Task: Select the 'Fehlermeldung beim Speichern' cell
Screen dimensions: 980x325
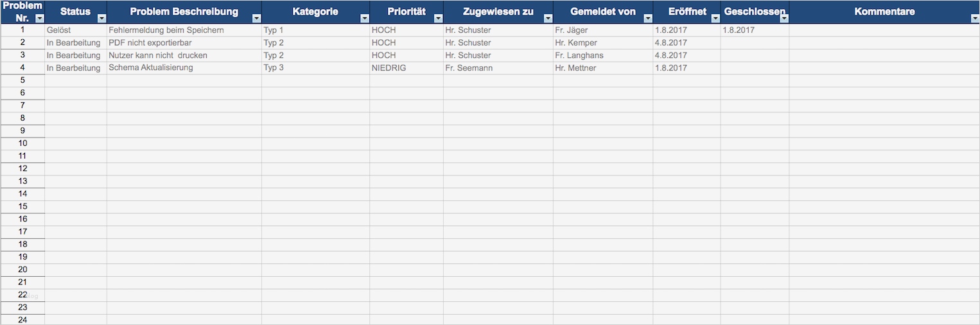Action: (x=184, y=30)
